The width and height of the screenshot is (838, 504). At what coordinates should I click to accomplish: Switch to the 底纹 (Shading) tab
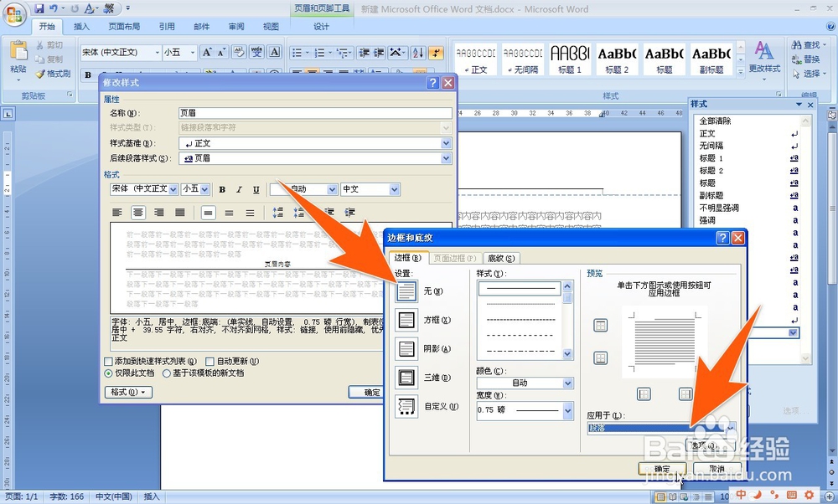click(x=501, y=258)
